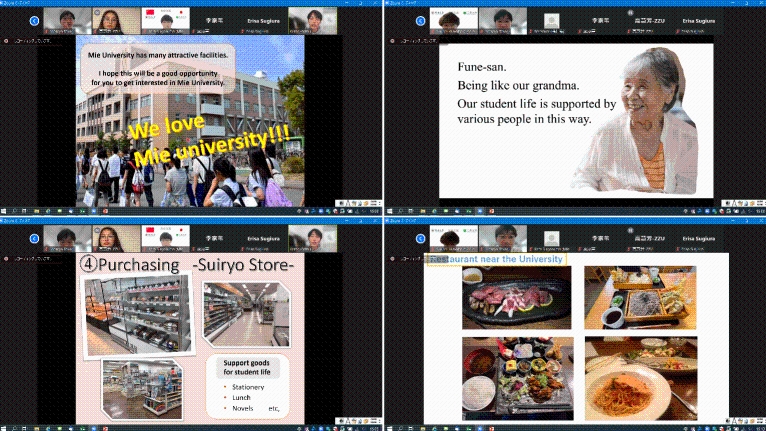Click the soba noodle tray photo
This screenshot has width=766, height=431.
coord(640,298)
